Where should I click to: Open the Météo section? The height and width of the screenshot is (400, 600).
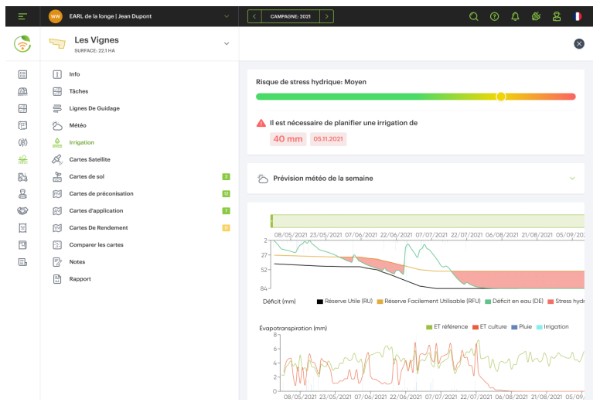(x=78, y=125)
